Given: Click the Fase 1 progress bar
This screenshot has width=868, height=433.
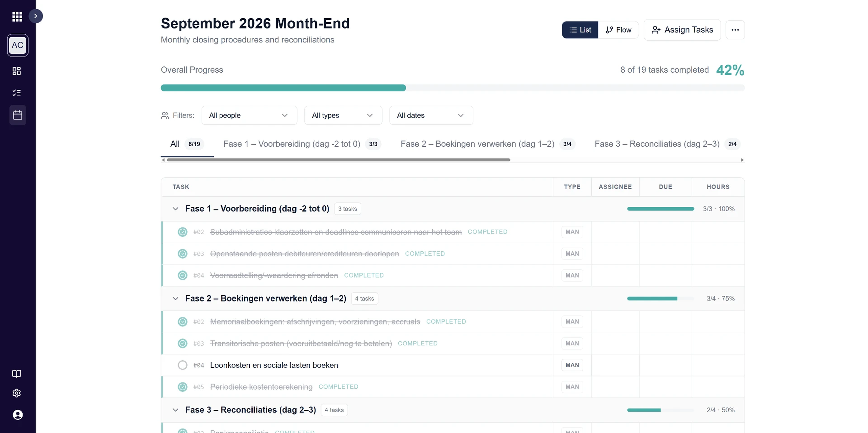Looking at the screenshot, I should (x=660, y=209).
